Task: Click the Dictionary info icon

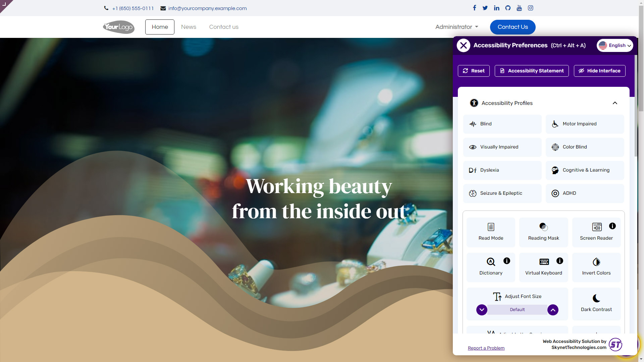Action: click(x=506, y=261)
